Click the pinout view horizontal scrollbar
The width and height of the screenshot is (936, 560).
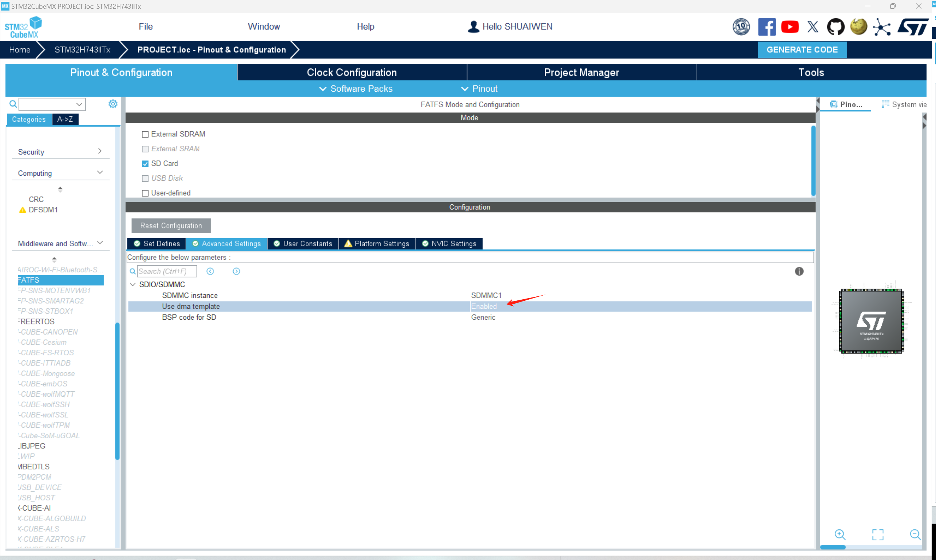coord(833,547)
